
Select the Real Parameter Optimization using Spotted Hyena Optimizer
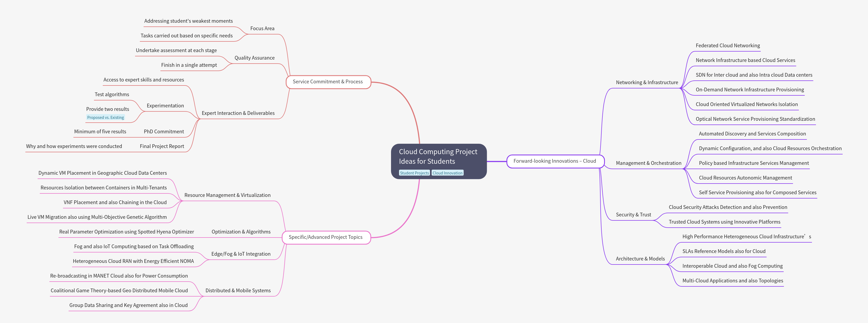click(x=126, y=232)
